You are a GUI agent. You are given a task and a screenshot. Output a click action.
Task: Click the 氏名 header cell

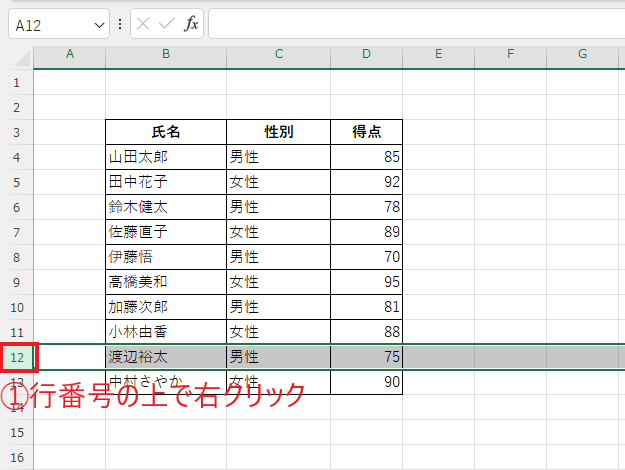click(166, 132)
